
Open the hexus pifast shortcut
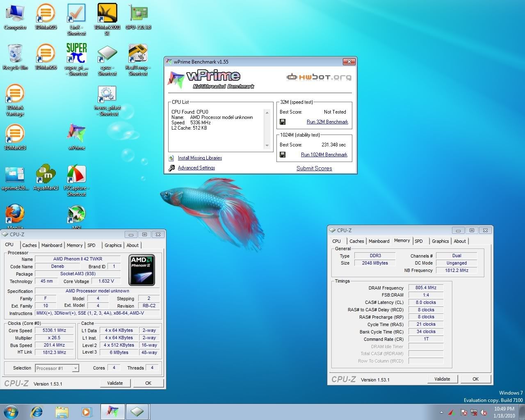[107, 100]
